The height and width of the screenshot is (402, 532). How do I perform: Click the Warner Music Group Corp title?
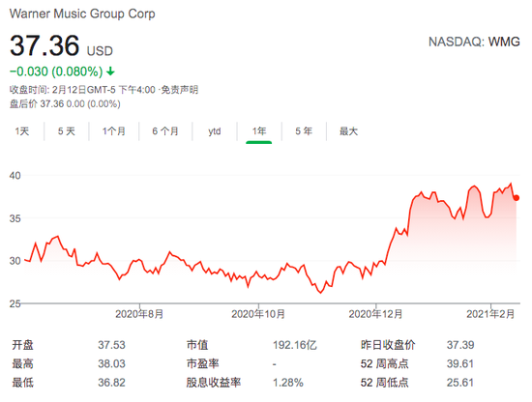coord(82,14)
